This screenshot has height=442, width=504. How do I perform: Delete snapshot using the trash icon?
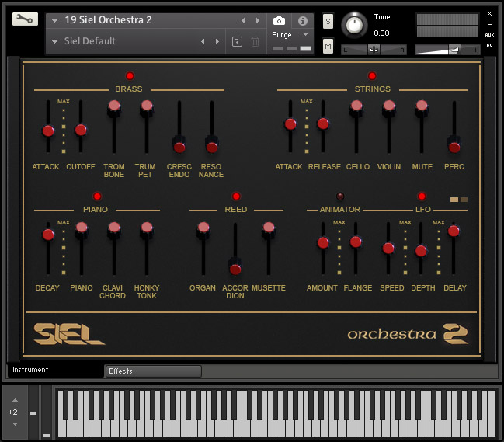pyautogui.click(x=255, y=41)
